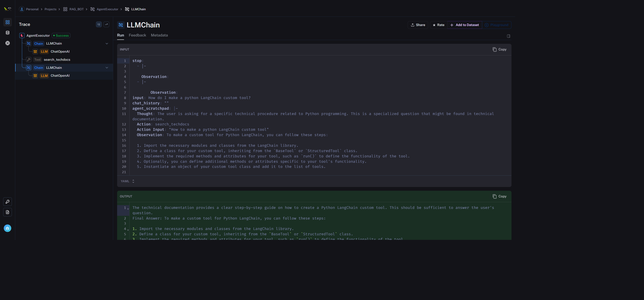Click the Share button
Viewport: 644px width, 300px height.
tap(418, 25)
